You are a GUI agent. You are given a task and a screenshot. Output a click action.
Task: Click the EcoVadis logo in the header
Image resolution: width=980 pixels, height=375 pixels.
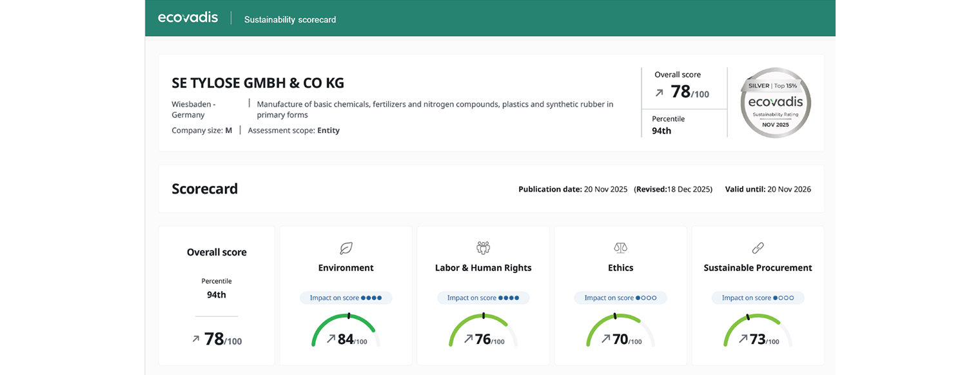pyautogui.click(x=188, y=17)
